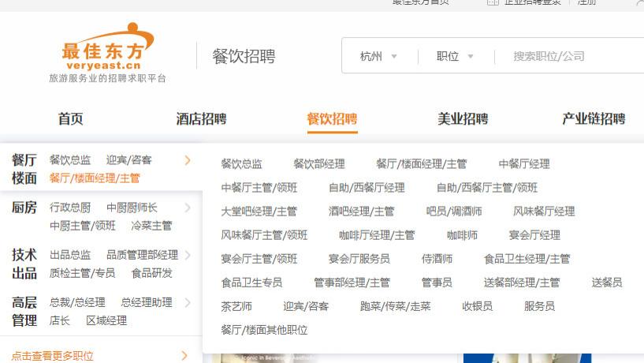
Task: Open 管事员 job category
Action: tap(437, 283)
